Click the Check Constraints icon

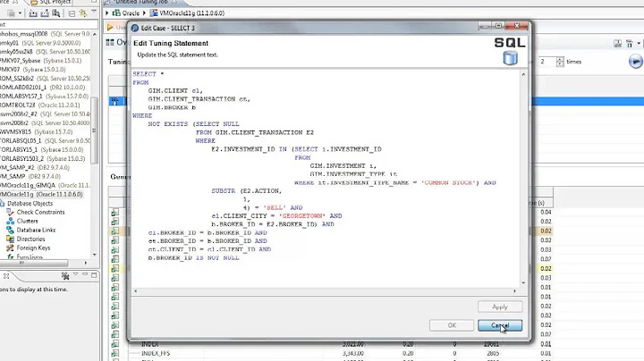[10, 212]
